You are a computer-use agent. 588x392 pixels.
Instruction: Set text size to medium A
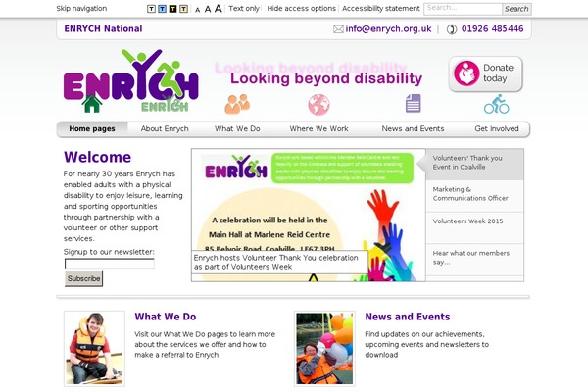point(208,9)
